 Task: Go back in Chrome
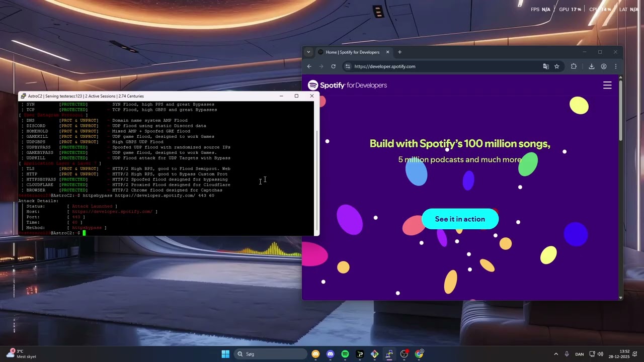click(309, 66)
